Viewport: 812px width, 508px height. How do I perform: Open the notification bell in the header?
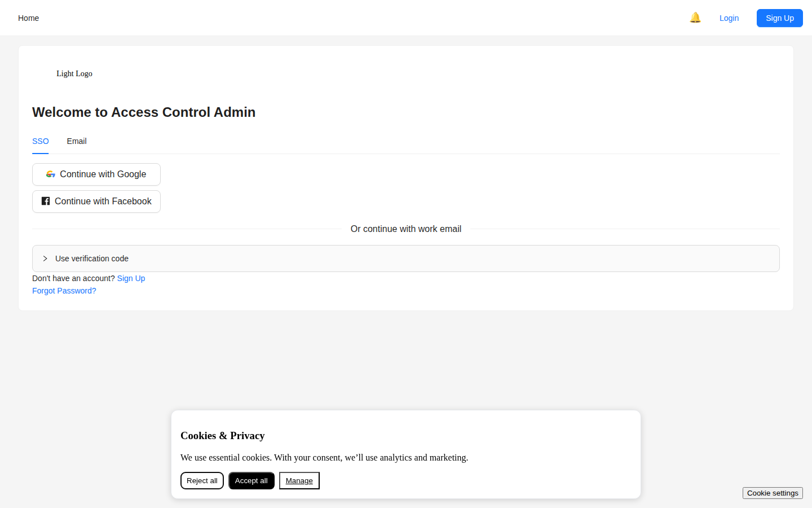695,17
